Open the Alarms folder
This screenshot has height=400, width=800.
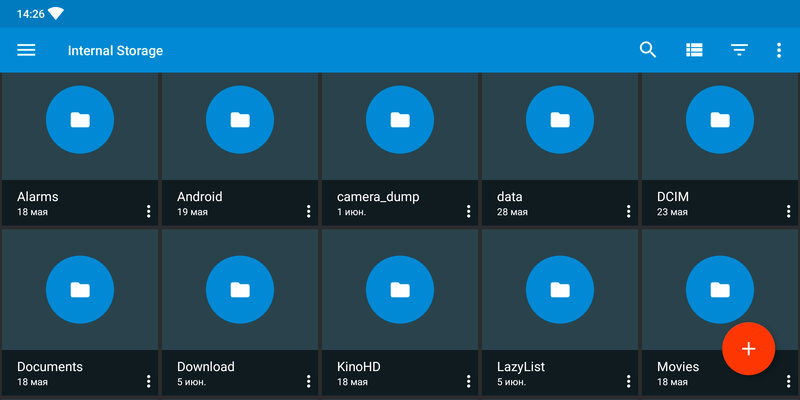pos(80,120)
